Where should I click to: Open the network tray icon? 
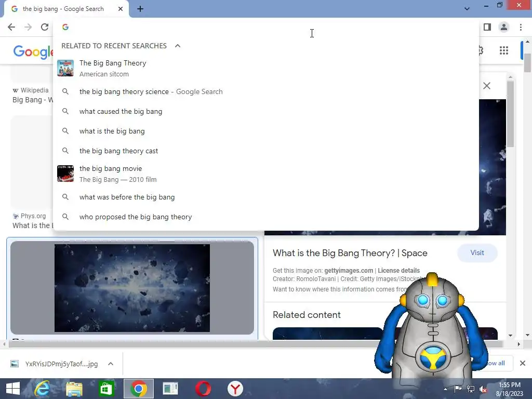tap(471, 389)
